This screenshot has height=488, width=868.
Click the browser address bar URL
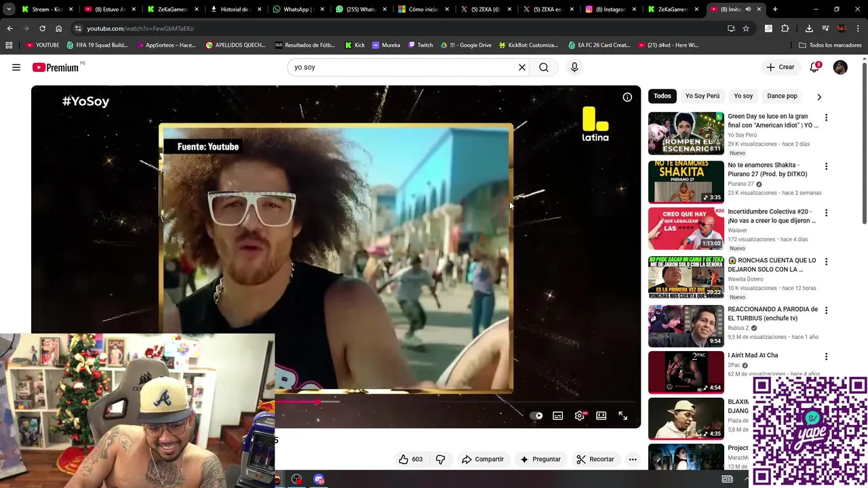click(x=140, y=28)
